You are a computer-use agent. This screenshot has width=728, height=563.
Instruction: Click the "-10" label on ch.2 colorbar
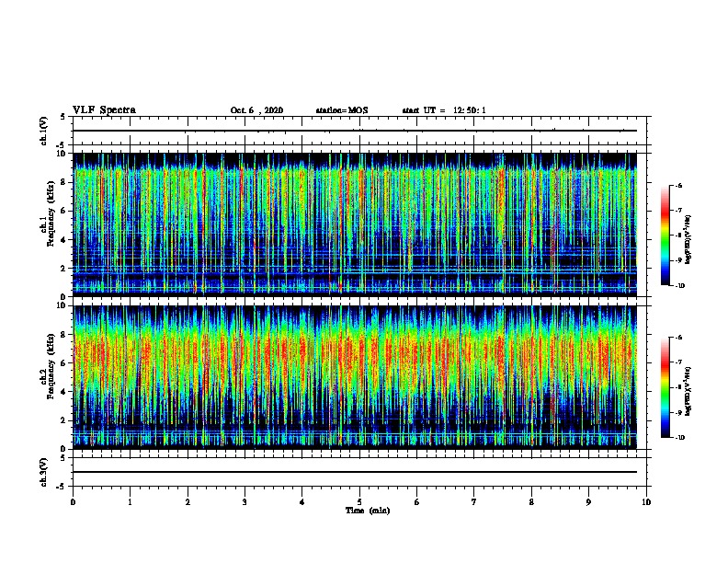[679, 438]
